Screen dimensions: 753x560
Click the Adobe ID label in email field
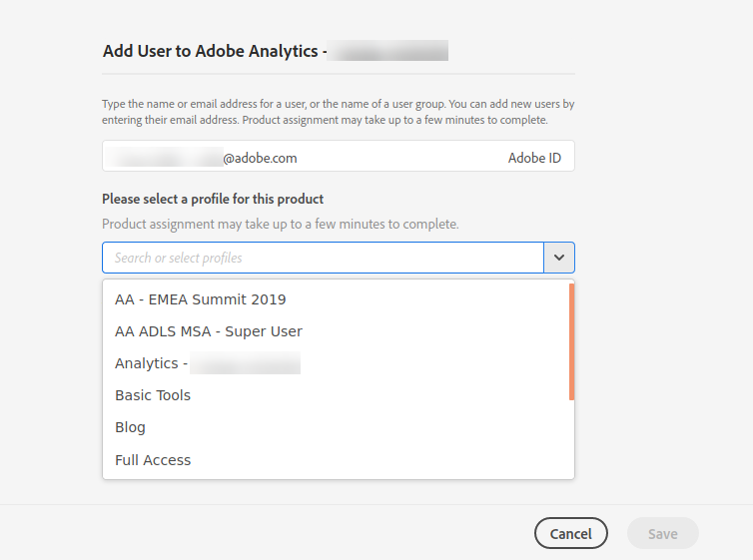[534, 158]
